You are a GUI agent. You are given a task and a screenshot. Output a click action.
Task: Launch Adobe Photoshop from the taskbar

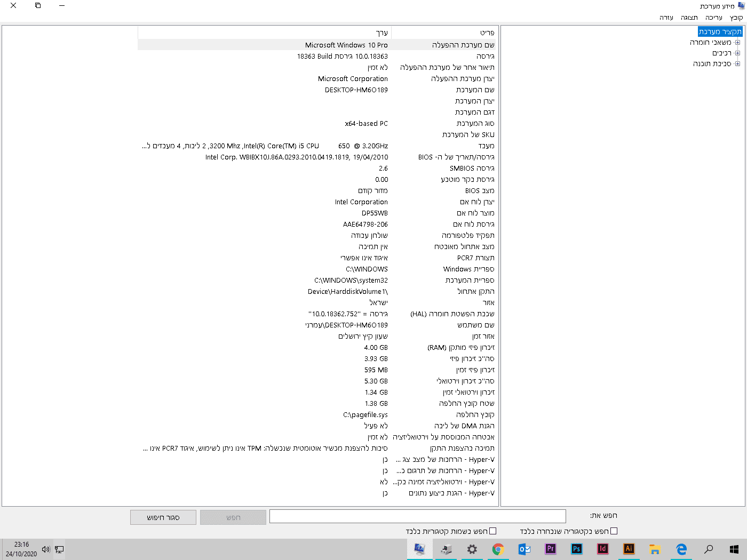click(576, 549)
